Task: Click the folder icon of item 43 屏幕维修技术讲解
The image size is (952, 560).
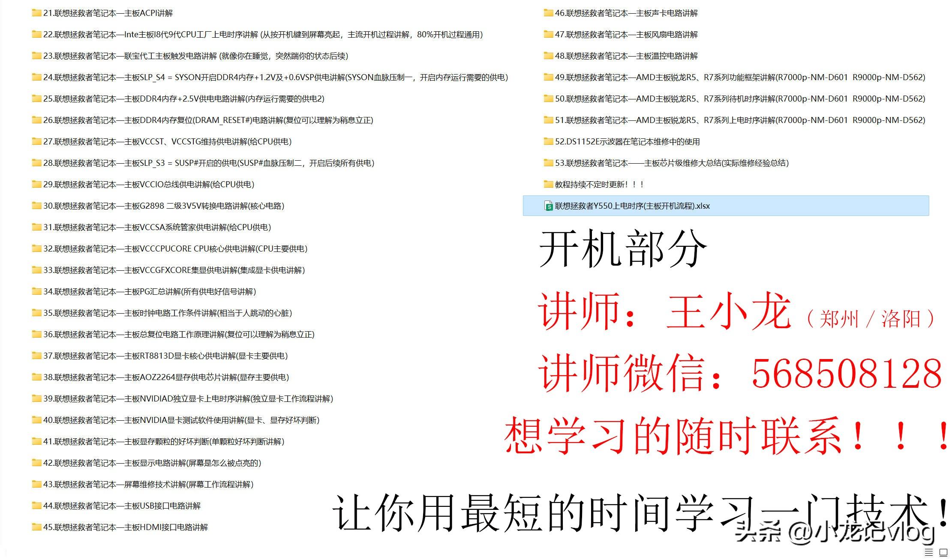Action: (36, 484)
